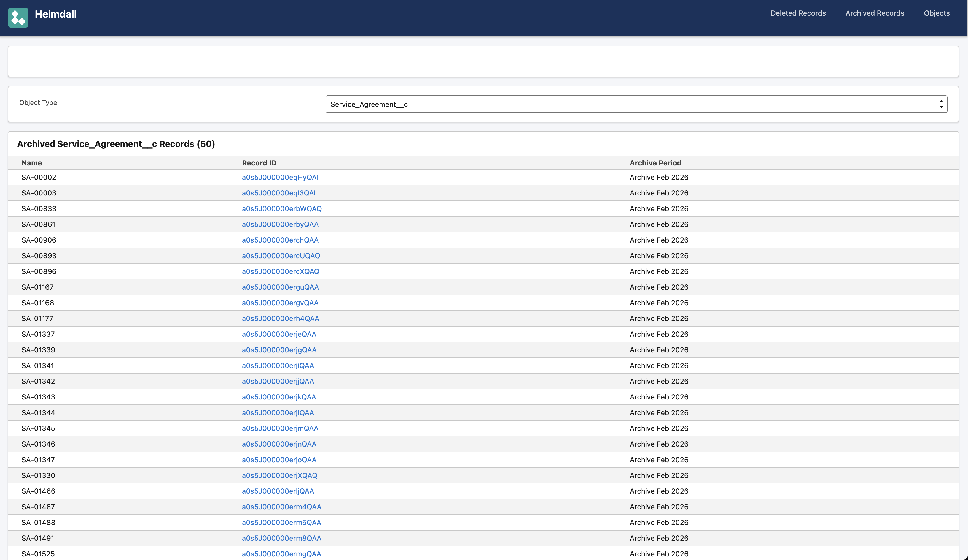Click record ID a0s5J000000erbWQAQ
Viewport: 968px width, 560px height.
(x=281, y=208)
